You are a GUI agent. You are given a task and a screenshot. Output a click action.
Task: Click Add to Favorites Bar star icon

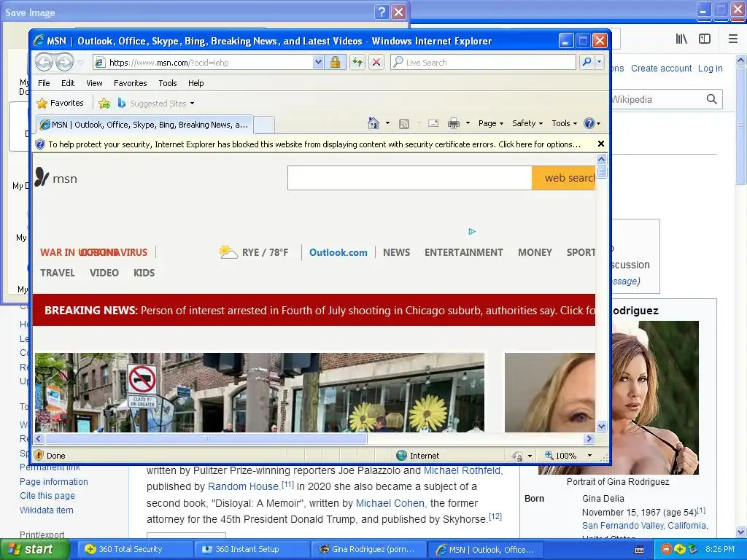pyautogui.click(x=104, y=103)
